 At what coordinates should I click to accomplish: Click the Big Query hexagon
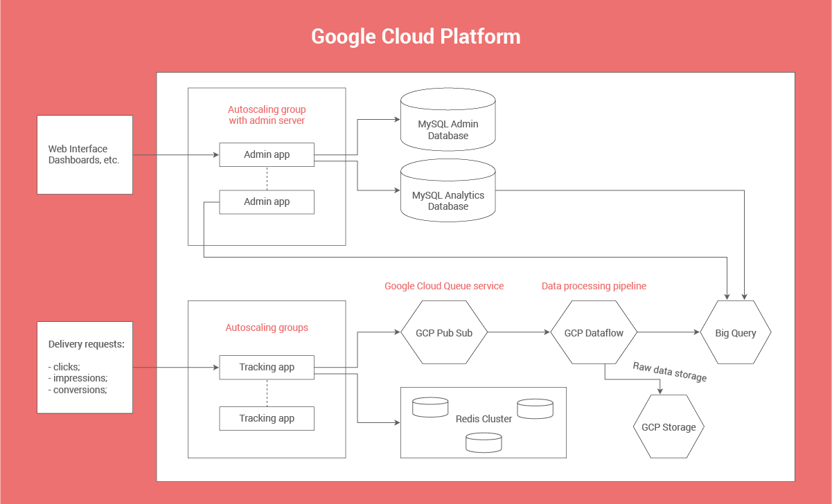736,333
